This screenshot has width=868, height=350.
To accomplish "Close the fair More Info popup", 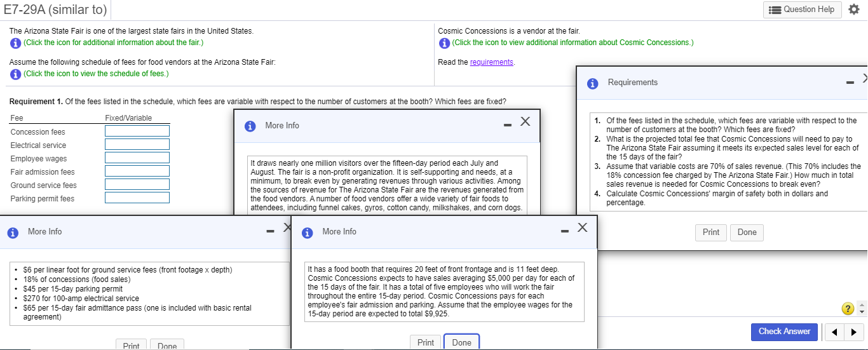I will (525, 122).
